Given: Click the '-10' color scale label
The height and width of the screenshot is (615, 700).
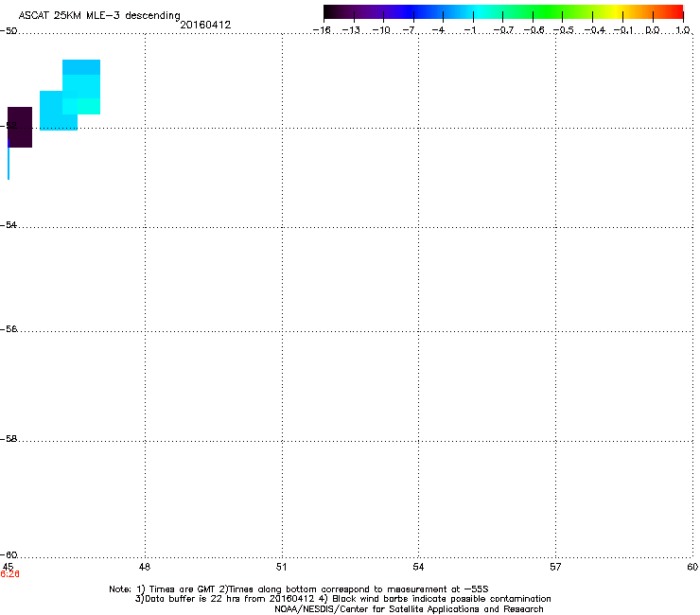Looking at the screenshot, I should (x=381, y=30).
